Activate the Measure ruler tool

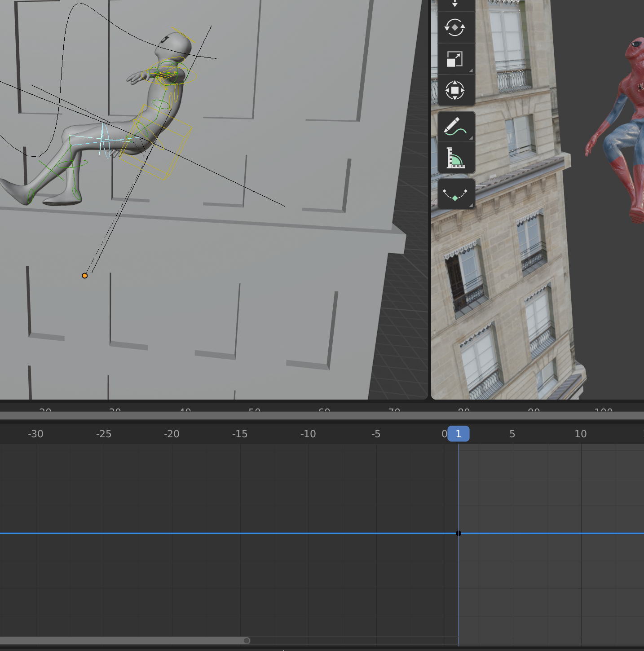(455, 158)
